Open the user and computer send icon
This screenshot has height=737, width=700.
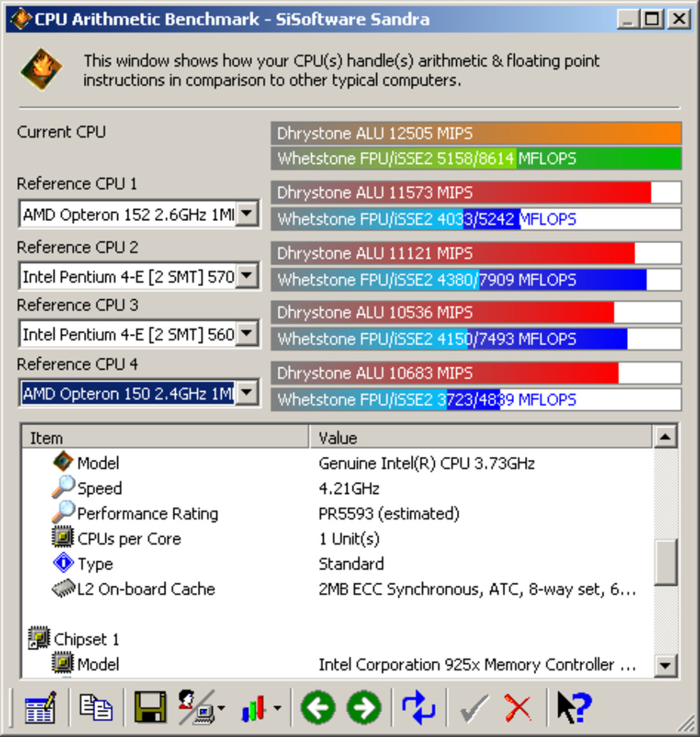click(196, 707)
